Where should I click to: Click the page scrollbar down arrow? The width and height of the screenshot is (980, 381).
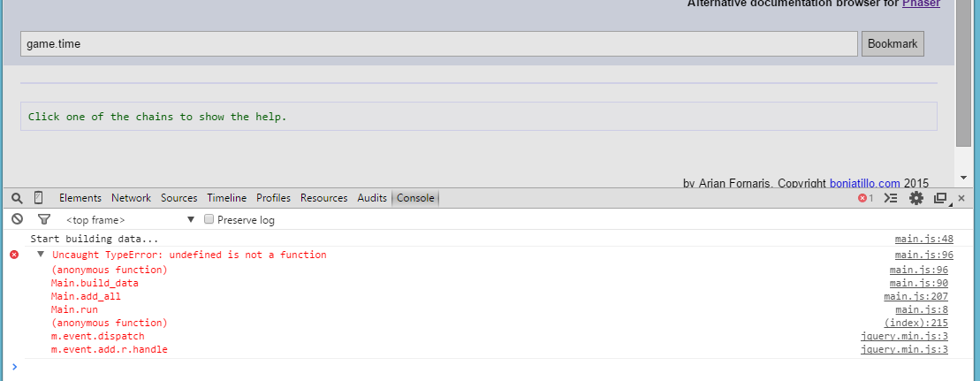point(963,179)
